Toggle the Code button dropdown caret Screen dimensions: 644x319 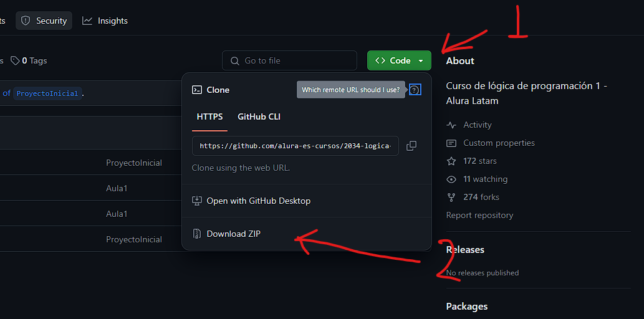click(x=421, y=61)
